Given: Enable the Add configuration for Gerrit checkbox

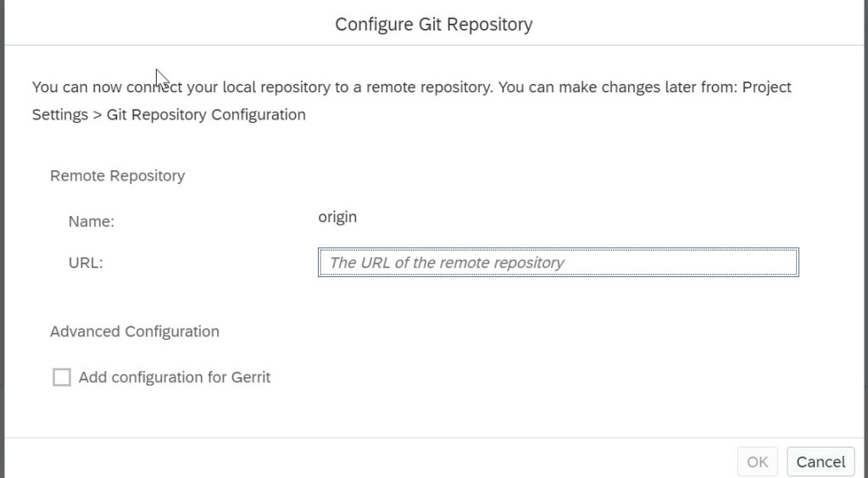Looking at the screenshot, I should click(62, 377).
